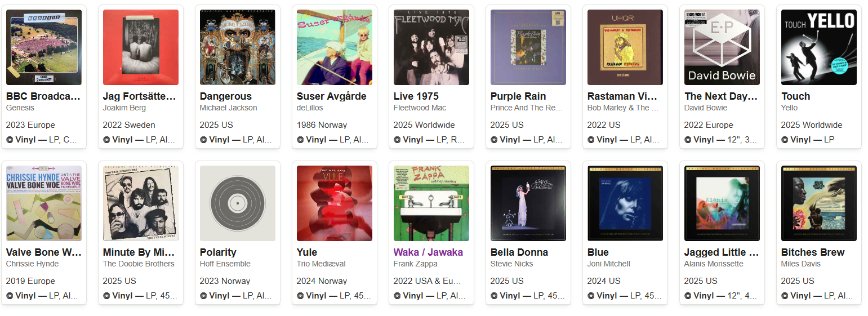Viewport: 868px width, 316px height.
Task: Click the vinyl icon under Minute By Minute
Action: tap(106, 296)
